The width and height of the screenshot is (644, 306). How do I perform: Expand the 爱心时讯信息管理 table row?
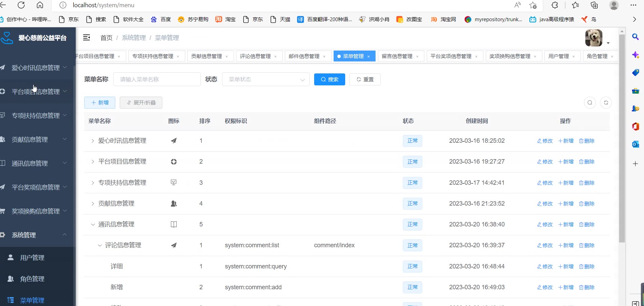pos(92,141)
